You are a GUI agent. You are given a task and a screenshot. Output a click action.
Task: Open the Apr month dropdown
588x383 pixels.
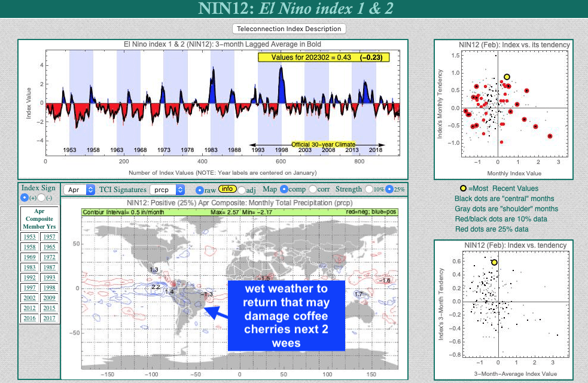(80, 189)
